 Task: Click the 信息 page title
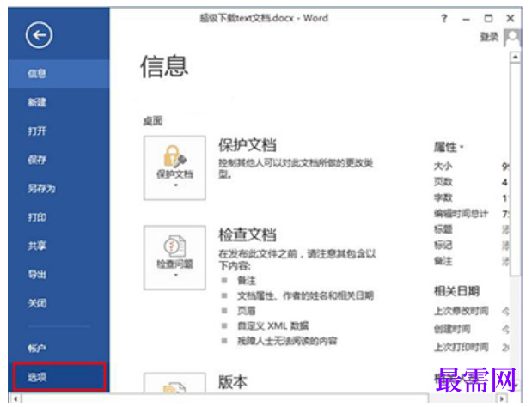coord(164,67)
